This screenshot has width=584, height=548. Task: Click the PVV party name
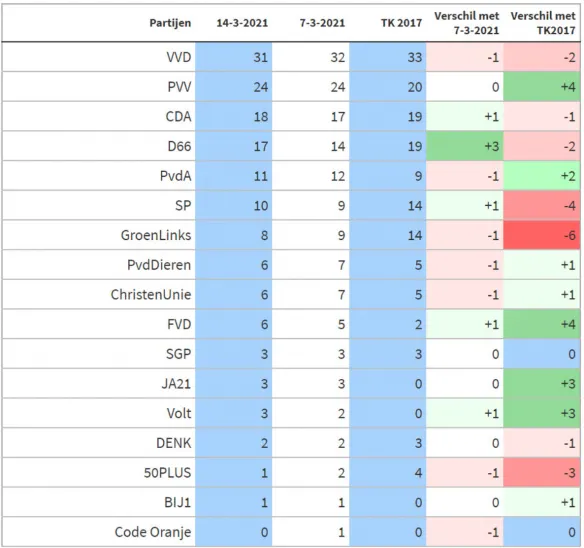point(179,87)
